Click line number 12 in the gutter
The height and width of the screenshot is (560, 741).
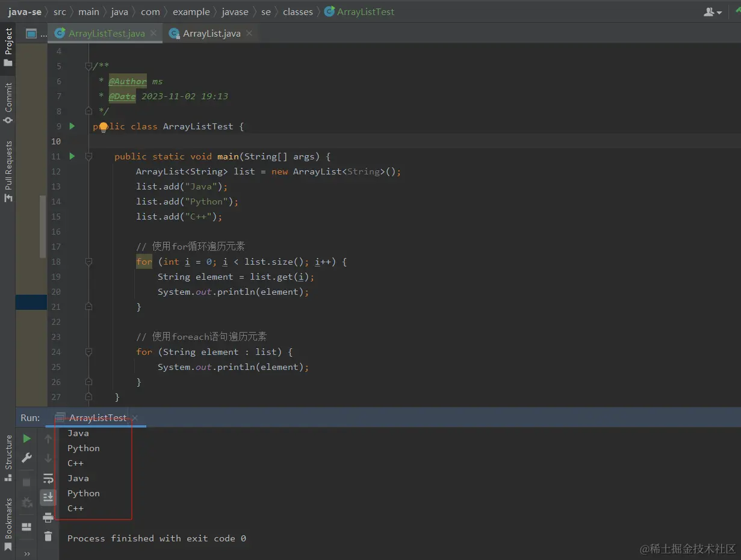[x=56, y=171]
